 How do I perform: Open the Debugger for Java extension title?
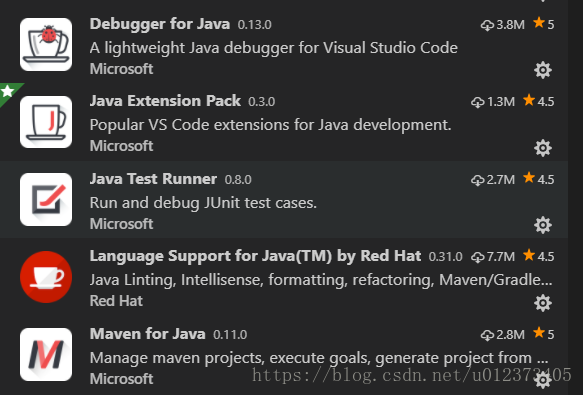pyautogui.click(x=160, y=24)
